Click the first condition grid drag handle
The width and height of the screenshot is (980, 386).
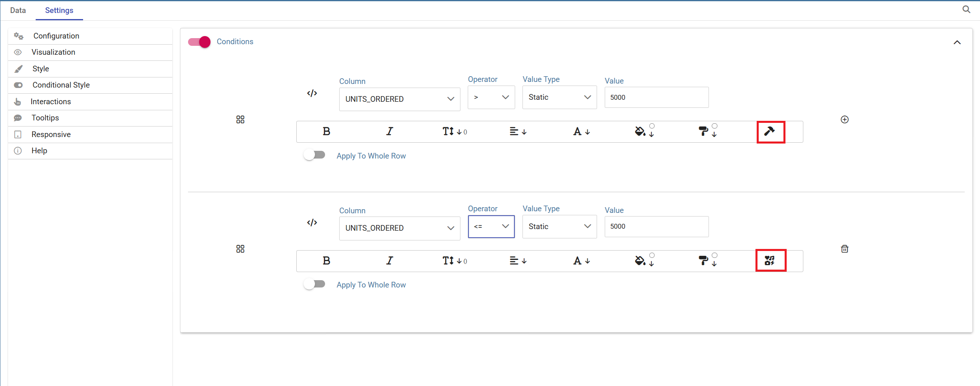(240, 120)
